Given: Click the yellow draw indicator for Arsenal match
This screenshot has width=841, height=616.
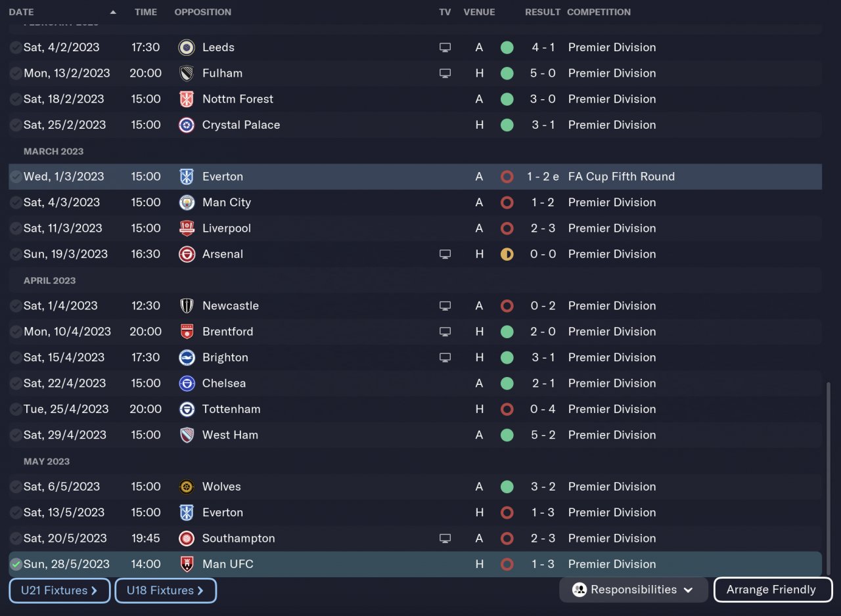Looking at the screenshot, I should pos(507,254).
